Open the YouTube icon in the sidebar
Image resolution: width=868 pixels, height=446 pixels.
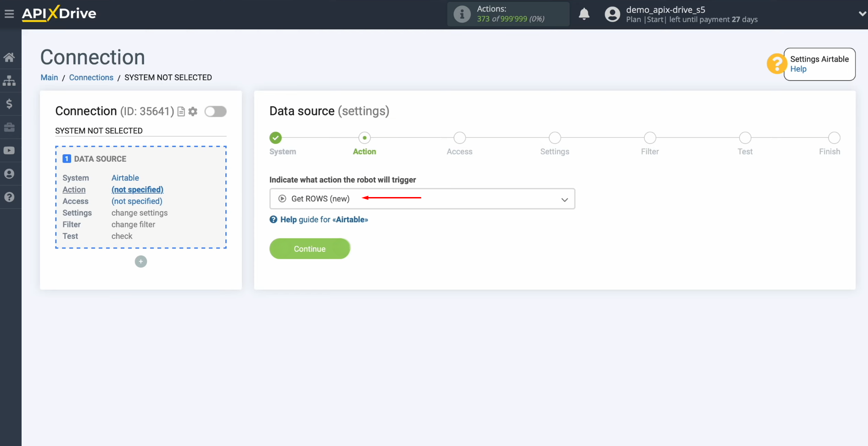pos(10,150)
